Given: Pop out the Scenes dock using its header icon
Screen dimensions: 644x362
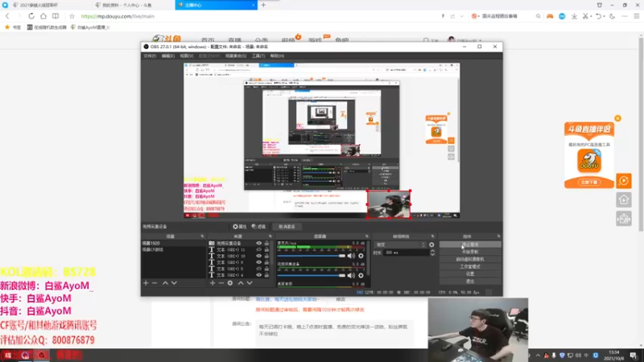Looking at the screenshot, I should coord(202,237).
